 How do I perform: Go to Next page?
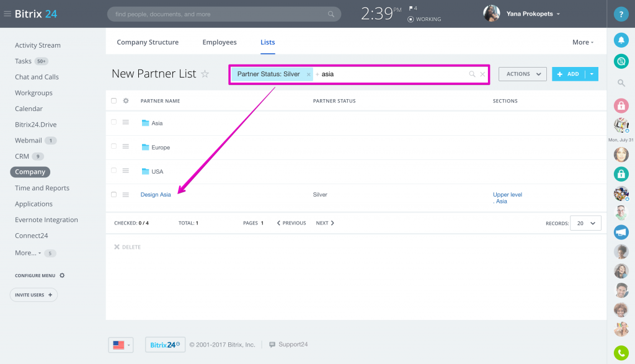(325, 223)
